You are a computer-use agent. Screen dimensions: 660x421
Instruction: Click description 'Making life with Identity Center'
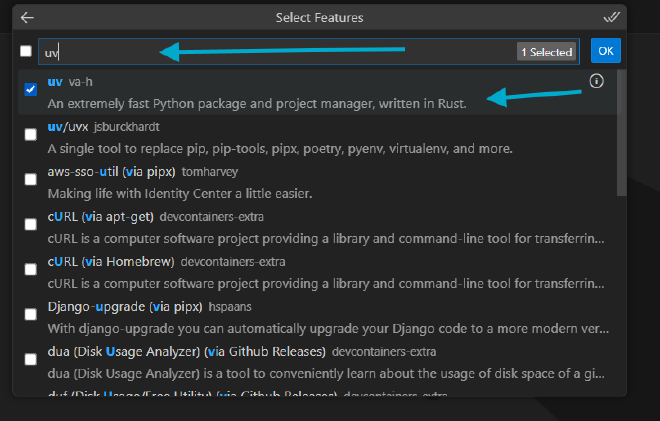tap(180, 194)
